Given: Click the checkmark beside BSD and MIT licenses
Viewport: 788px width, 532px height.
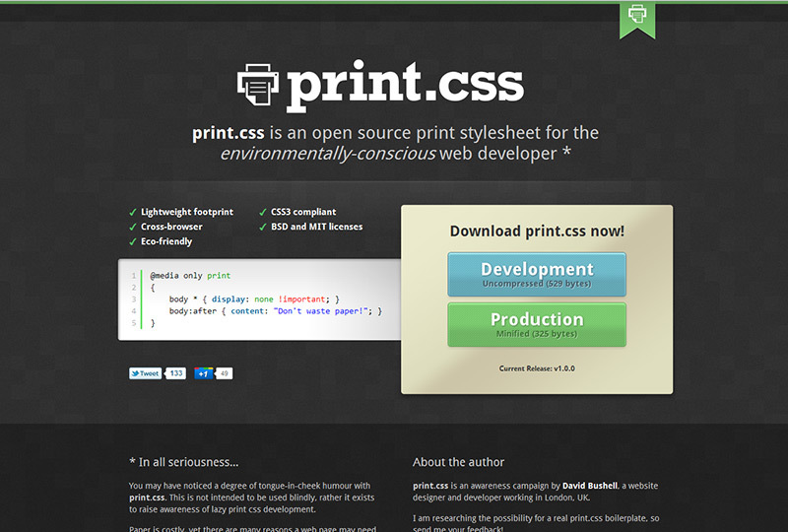Looking at the screenshot, I should point(263,228).
